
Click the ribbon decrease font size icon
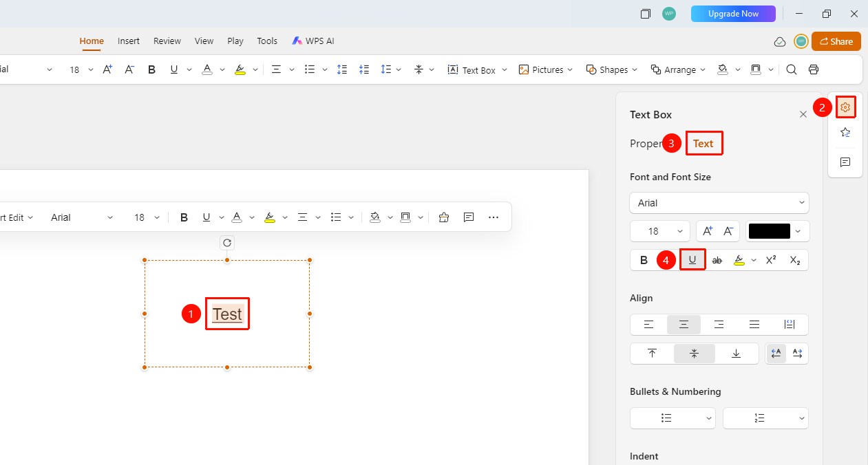(129, 69)
